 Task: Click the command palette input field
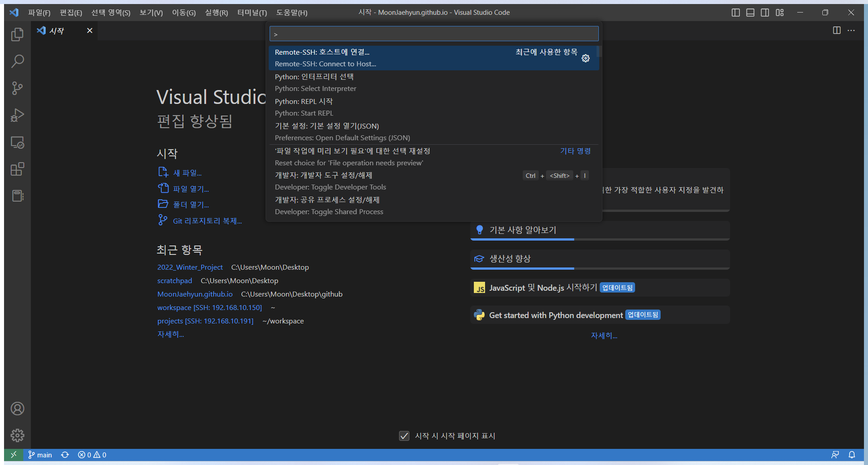pyautogui.click(x=434, y=34)
